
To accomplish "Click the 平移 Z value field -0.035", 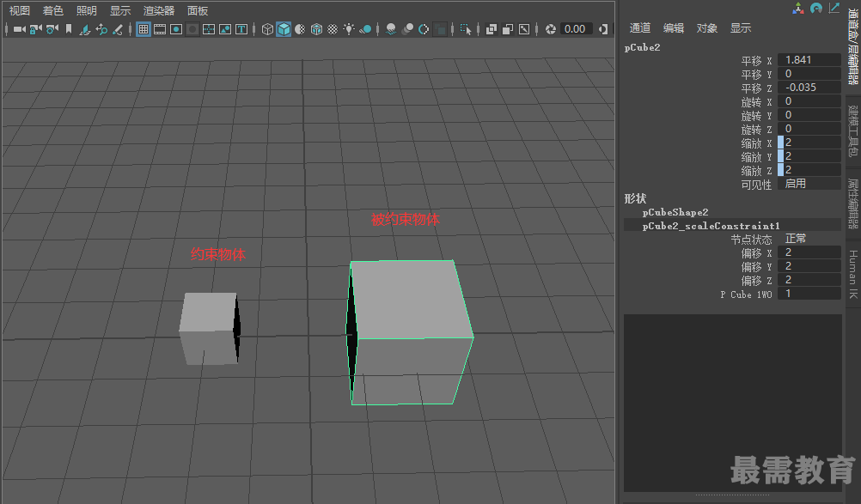I will point(809,88).
